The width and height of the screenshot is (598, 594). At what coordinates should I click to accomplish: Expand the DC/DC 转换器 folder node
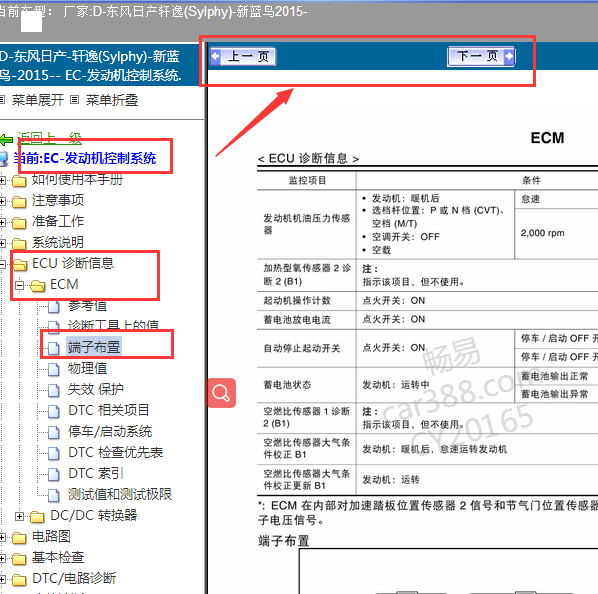tap(19, 516)
